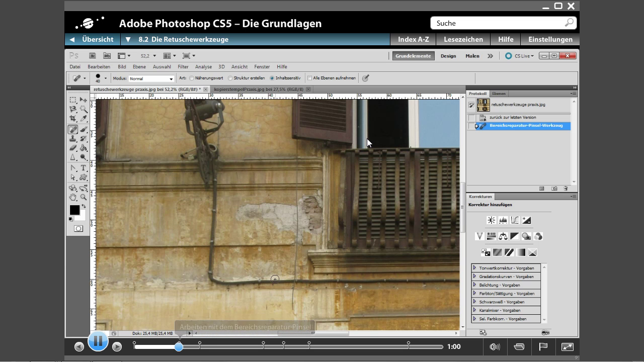Select the Crop tool in toolbox
This screenshot has height=362, width=644.
pos(73,119)
